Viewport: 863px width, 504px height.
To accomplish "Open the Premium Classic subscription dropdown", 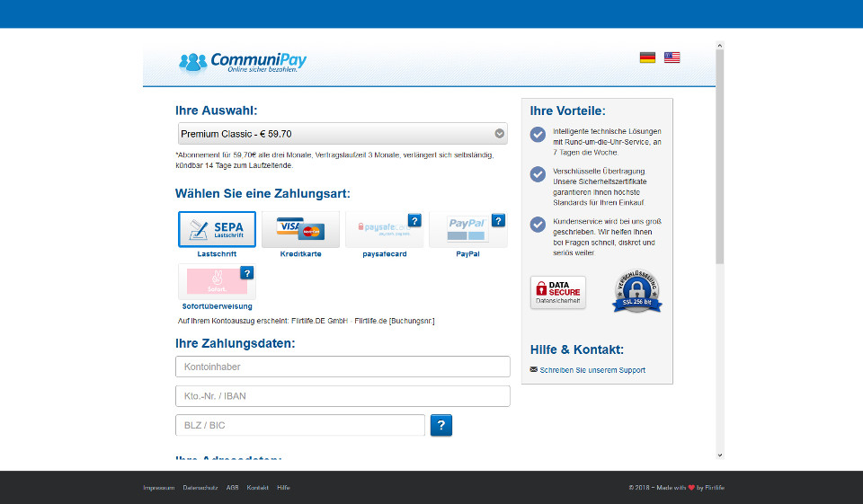I will point(343,134).
